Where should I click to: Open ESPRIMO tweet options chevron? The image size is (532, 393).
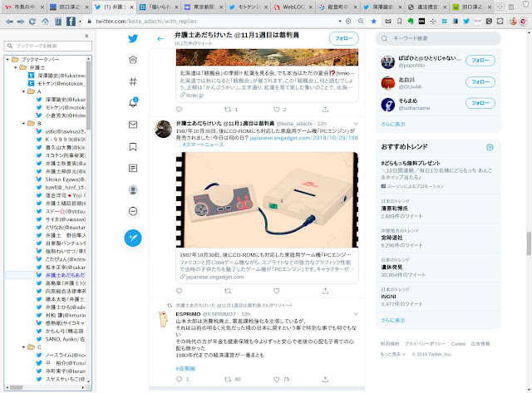(x=356, y=314)
